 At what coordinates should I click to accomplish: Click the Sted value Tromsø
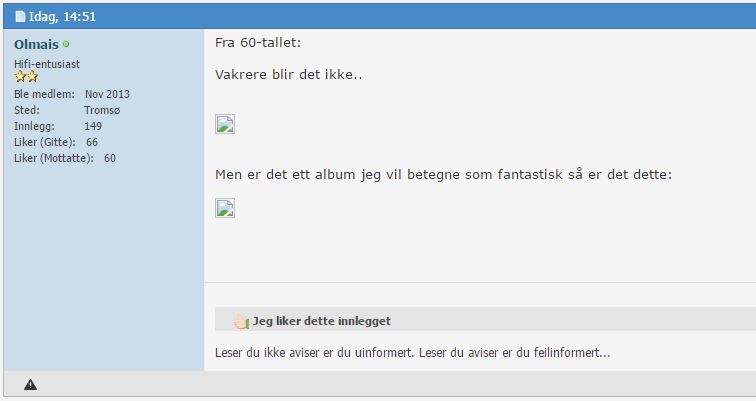[102, 110]
